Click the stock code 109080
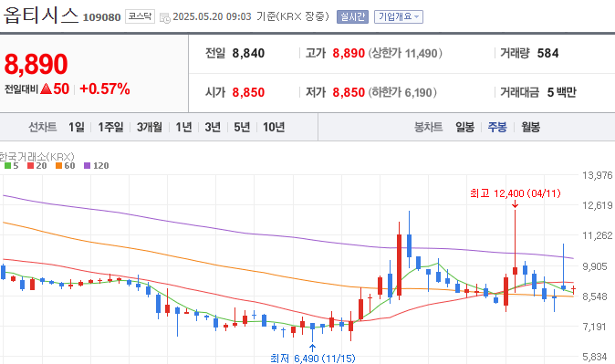 (101, 17)
